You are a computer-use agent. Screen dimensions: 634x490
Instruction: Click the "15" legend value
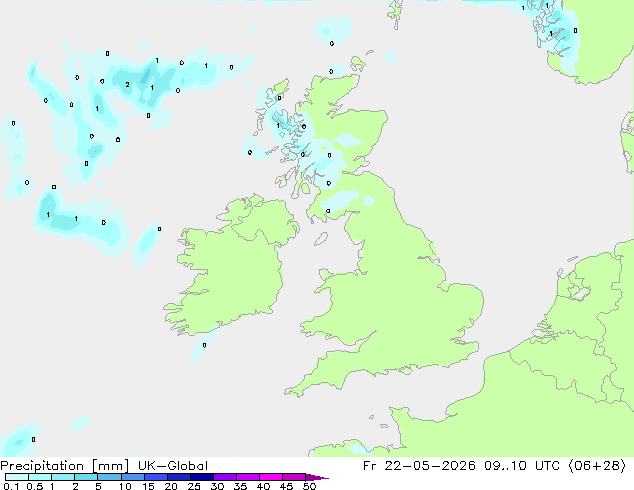[148, 486]
